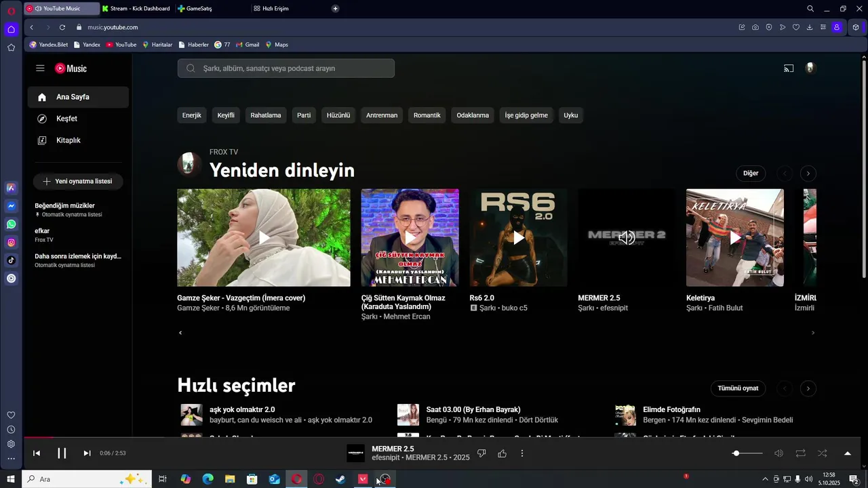Open the account avatar menu
This screenshot has width=868, height=488.
point(810,68)
